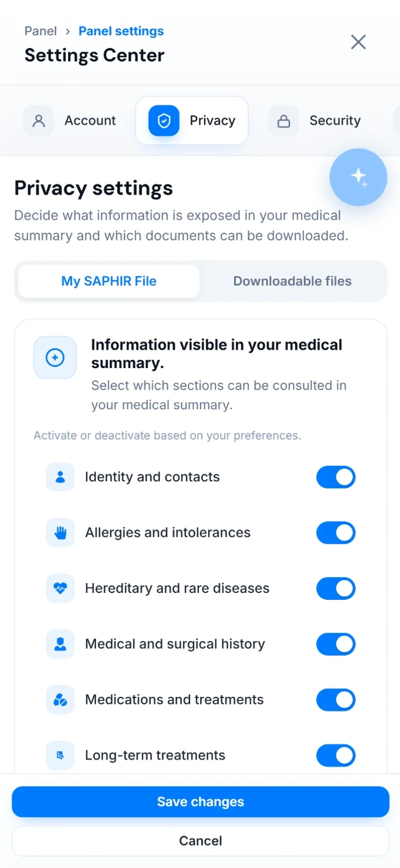
Task: Turn off Allergies and intolerances switch
Action: click(336, 533)
